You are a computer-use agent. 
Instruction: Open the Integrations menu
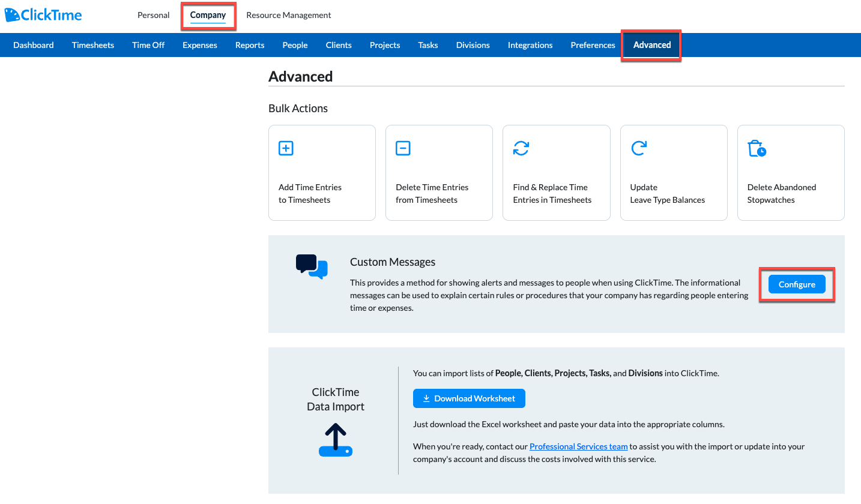(x=530, y=45)
